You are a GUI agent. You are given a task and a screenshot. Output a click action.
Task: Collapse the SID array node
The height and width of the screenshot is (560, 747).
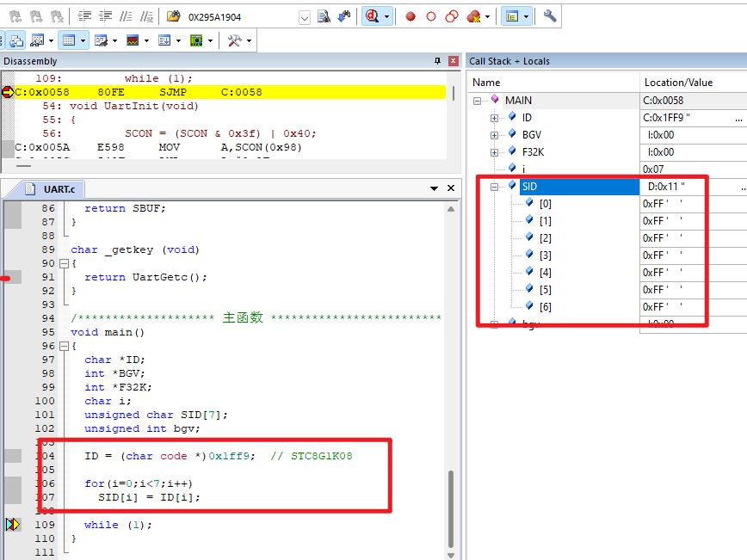coord(494,188)
